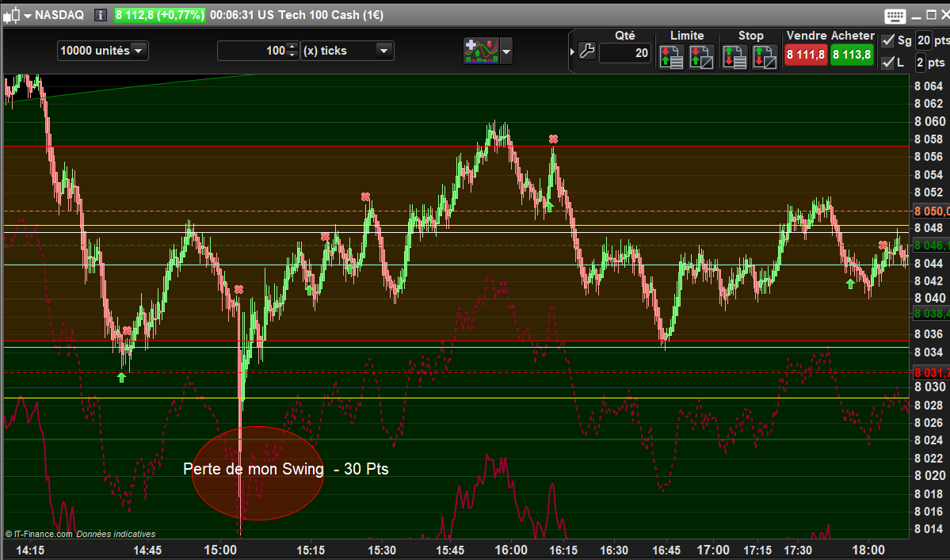Image resolution: width=950 pixels, height=560 pixels.
Task: Click the green 8 046,1 order label on price axis
Action: point(931,246)
